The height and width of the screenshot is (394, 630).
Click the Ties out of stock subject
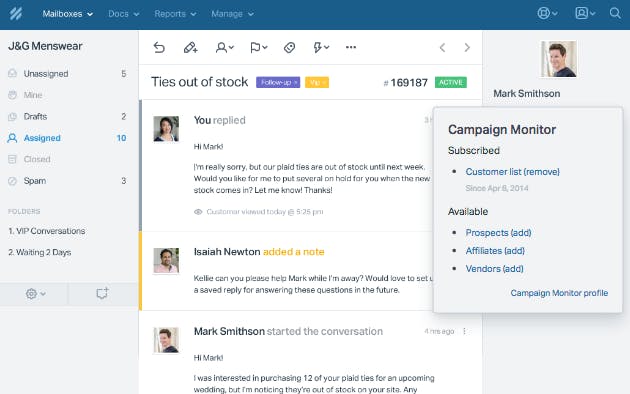point(200,82)
